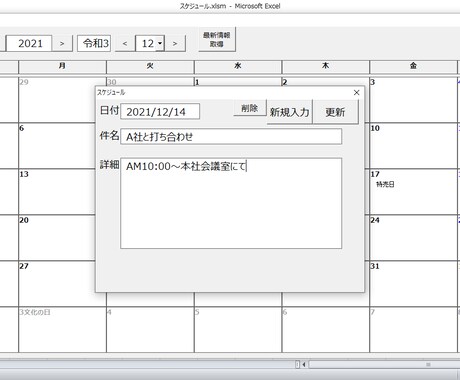Click the horizontal scrollbar track
460x380 pixels.
click(x=383, y=365)
